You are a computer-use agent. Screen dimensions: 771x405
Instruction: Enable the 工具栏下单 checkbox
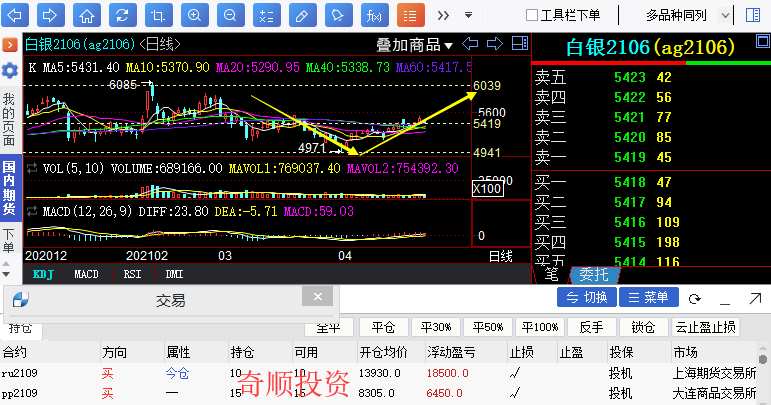click(x=532, y=15)
